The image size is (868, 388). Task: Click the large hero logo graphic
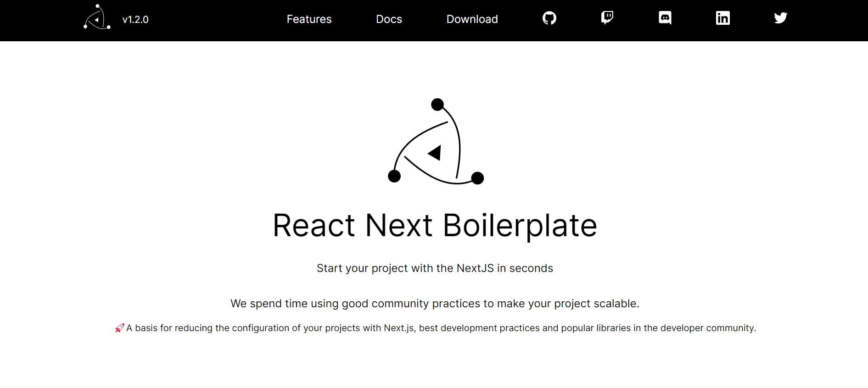(x=436, y=141)
